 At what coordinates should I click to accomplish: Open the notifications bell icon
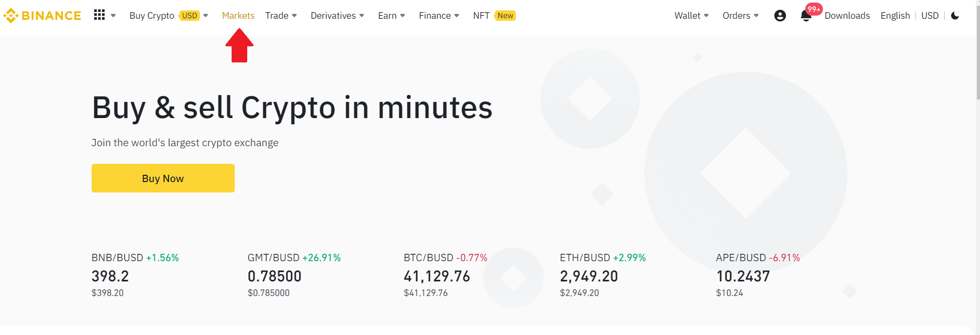(806, 16)
